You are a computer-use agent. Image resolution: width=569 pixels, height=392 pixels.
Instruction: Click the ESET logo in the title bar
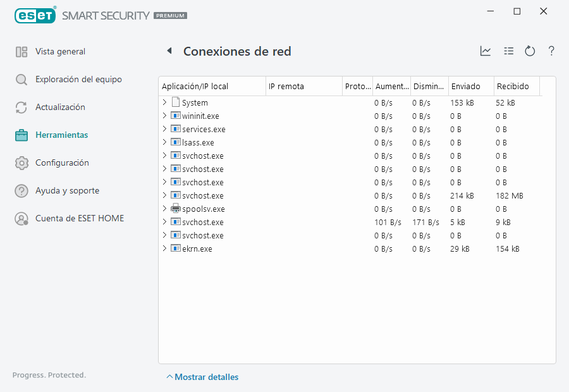pyautogui.click(x=35, y=15)
